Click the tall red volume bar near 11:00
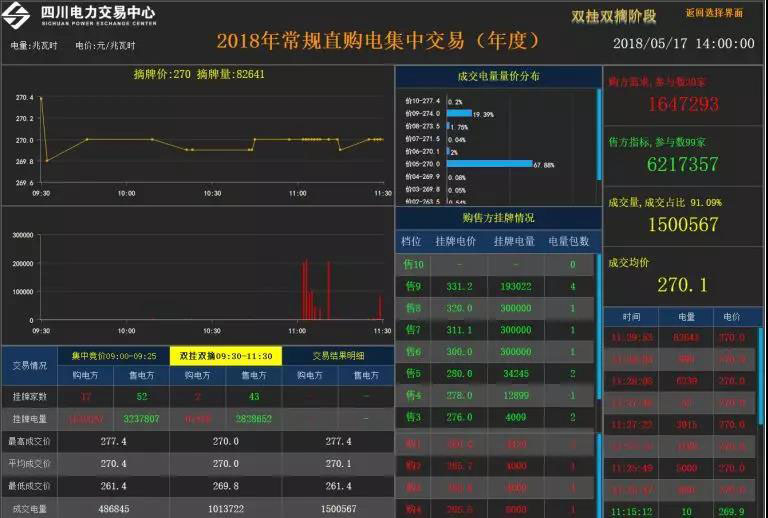Viewport: 768px width, 518px height. point(305,290)
